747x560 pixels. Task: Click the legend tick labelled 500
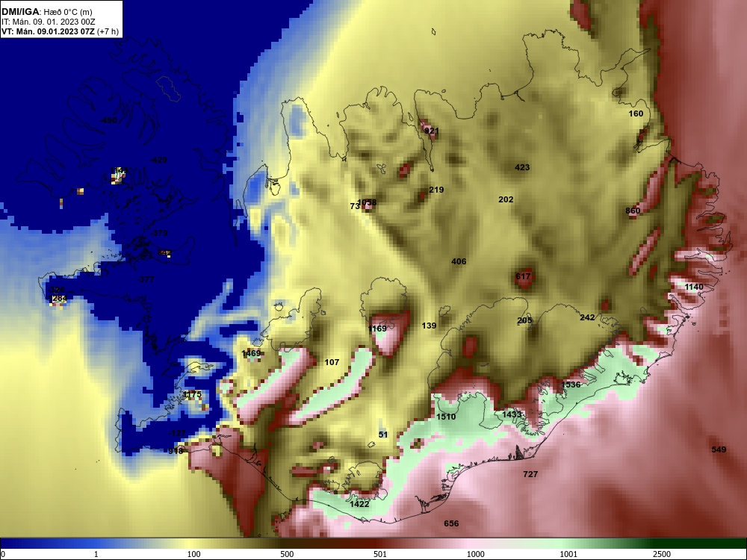287,554
